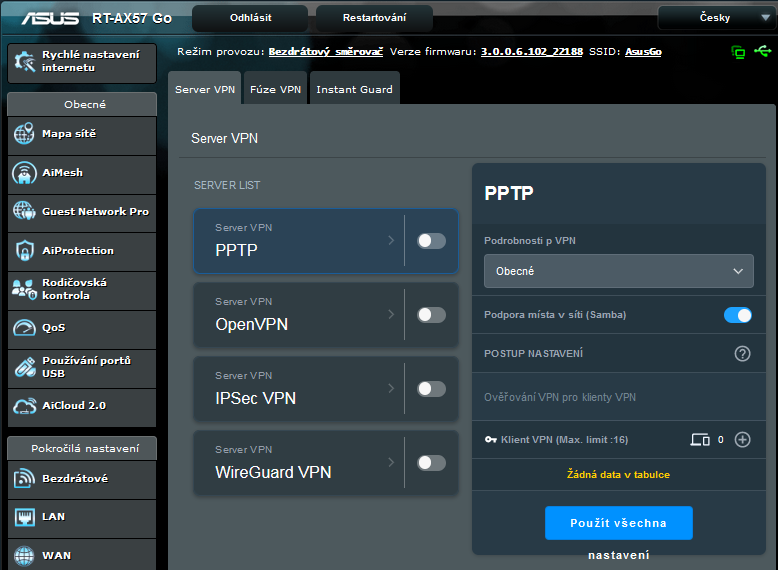
Task: Click the Použít všechna nastavení button
Action: [x=618, y=523]
